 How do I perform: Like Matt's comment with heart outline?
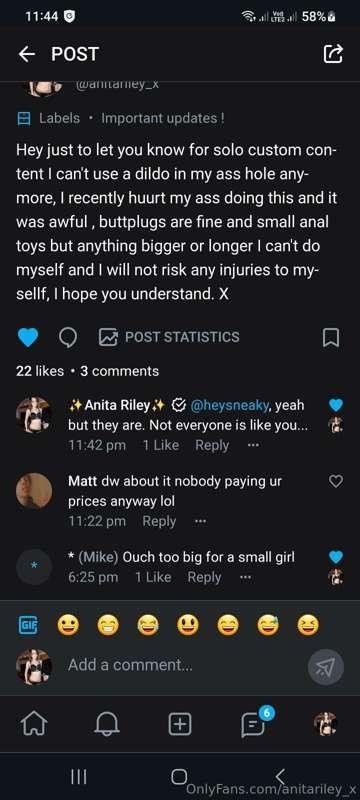(336, 481)
